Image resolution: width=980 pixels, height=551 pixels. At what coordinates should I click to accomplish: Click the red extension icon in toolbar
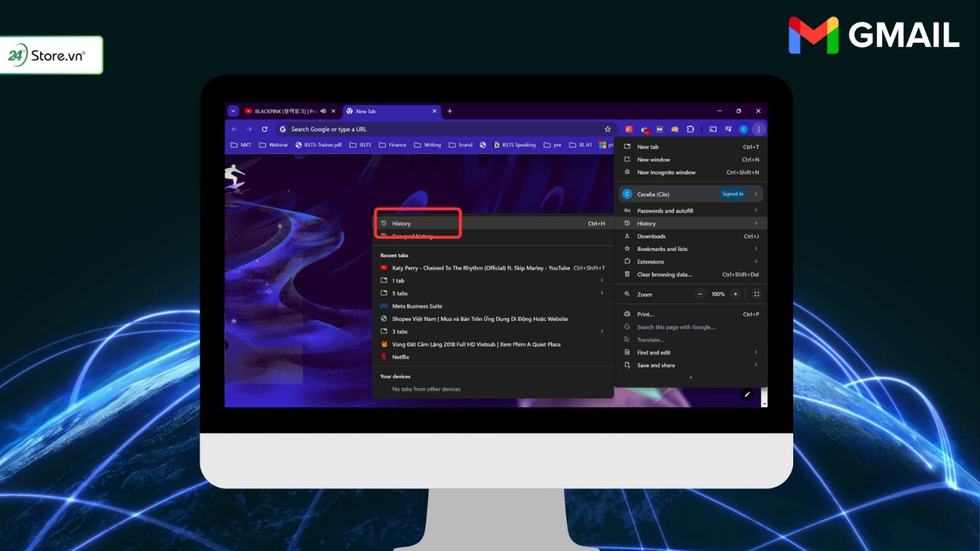pos(628,129)
